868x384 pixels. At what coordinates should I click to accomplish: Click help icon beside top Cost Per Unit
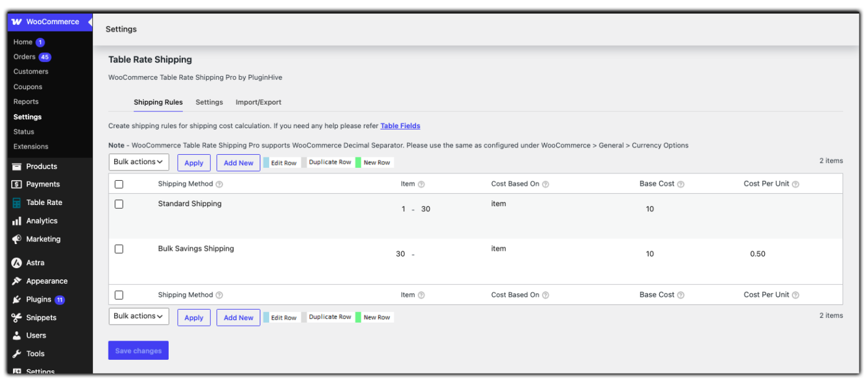(795, 184)
